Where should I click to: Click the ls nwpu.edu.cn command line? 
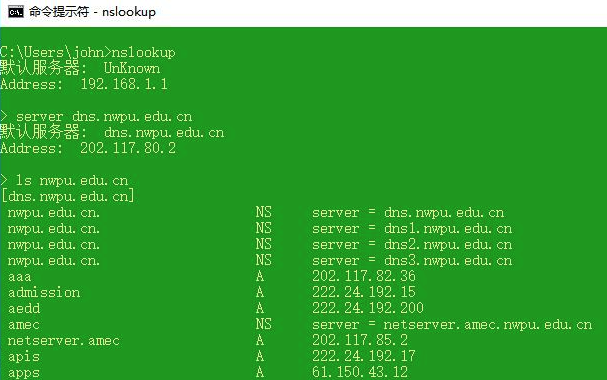[x=64, y=181]
